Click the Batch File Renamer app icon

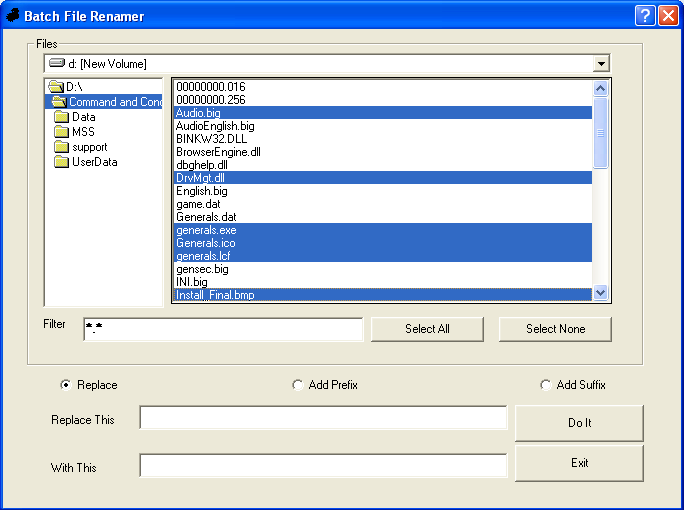pos(13,16)
